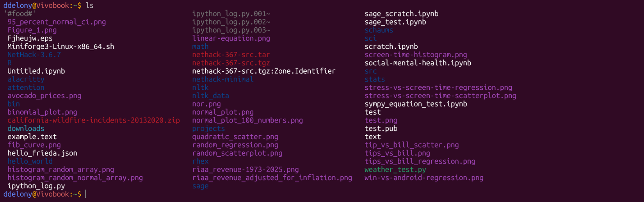This screenshot has width=644, height=202.
Task: Click random_scatterplot.png file name
Action: pyautogui.click(x=237, y=153)
